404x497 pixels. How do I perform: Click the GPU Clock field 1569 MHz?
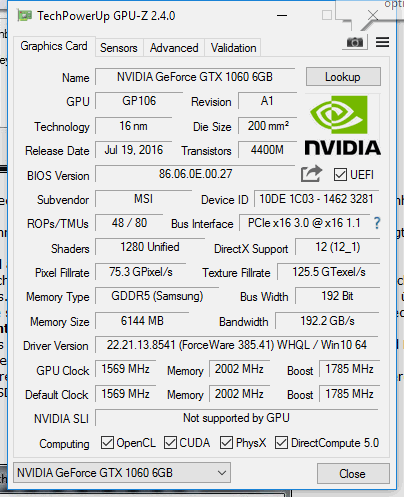[x=126, y=369]
